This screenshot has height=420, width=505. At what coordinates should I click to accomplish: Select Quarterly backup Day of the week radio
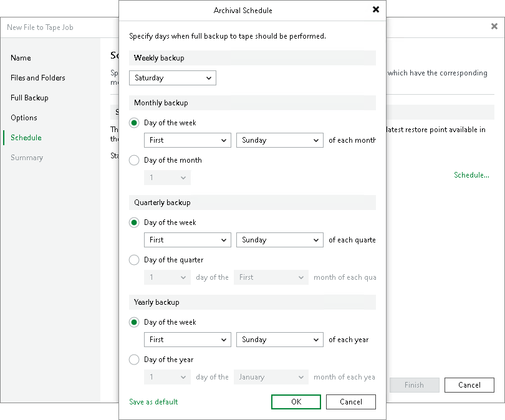pyautogui.click(x=134, y=222)
